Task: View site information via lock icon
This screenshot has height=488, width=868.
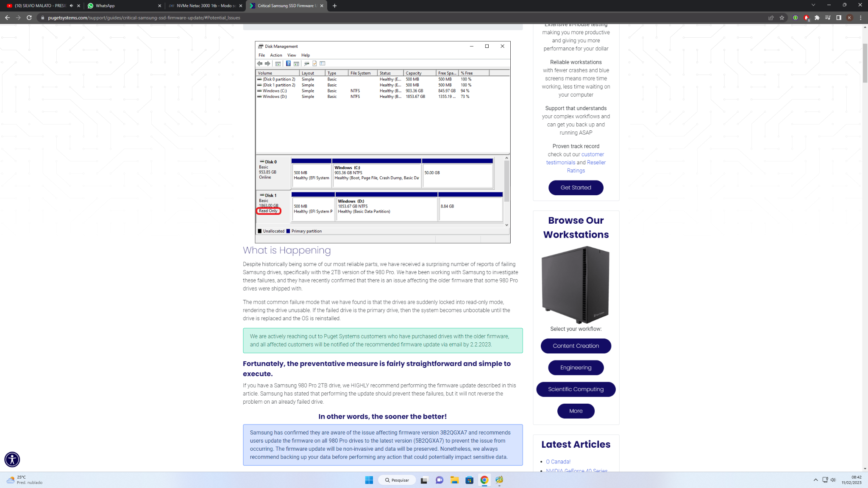Action: point(42,18)
